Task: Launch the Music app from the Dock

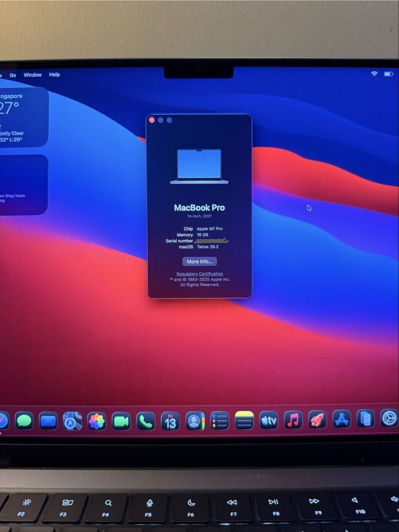Action: [x=293, y=420]
